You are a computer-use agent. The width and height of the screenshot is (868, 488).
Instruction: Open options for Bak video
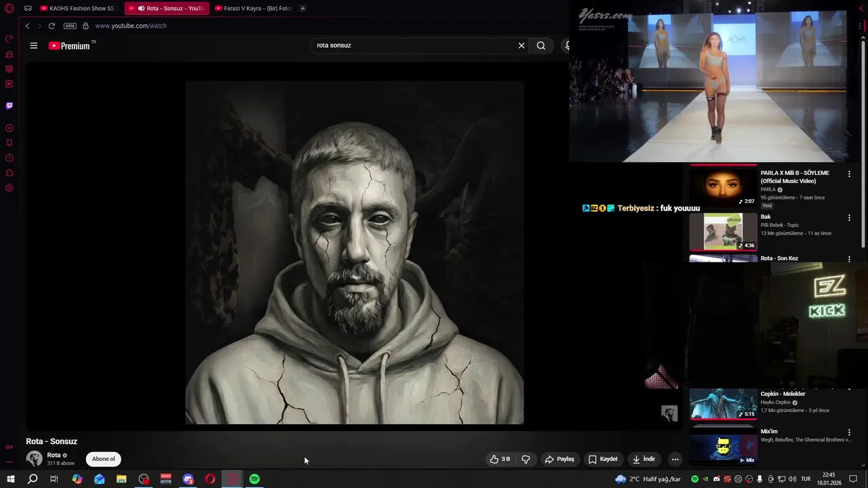[849, 218]
